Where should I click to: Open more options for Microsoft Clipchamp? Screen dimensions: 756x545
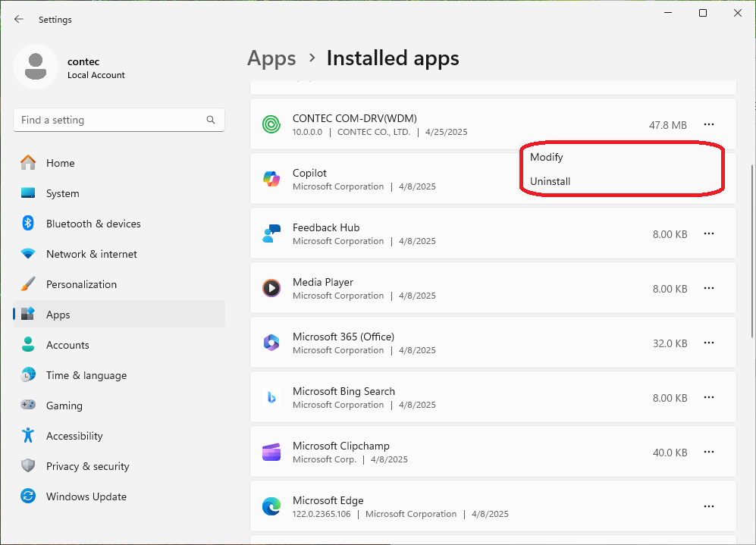(x=709, y=452)
